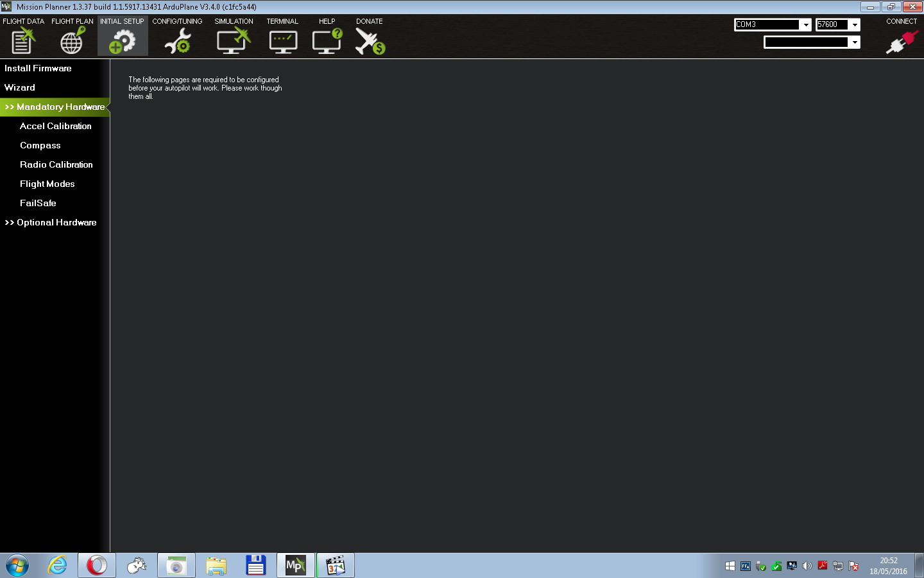Open the Flight Plan globe icon
This screenshot has width=924, height=578.
tap(72, 41)
